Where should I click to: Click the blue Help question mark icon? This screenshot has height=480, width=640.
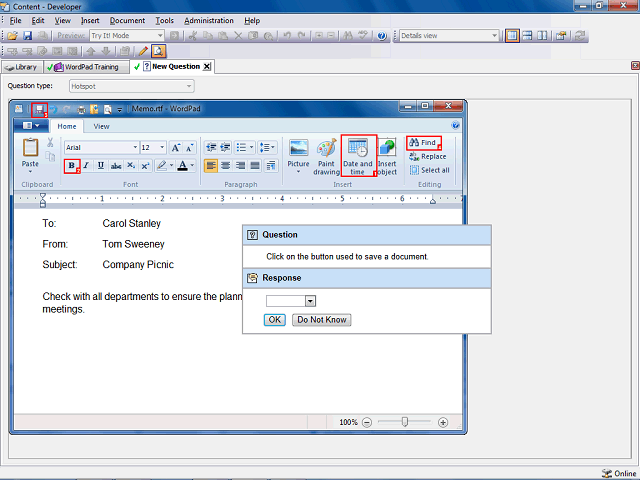click(x=382, y=36)
